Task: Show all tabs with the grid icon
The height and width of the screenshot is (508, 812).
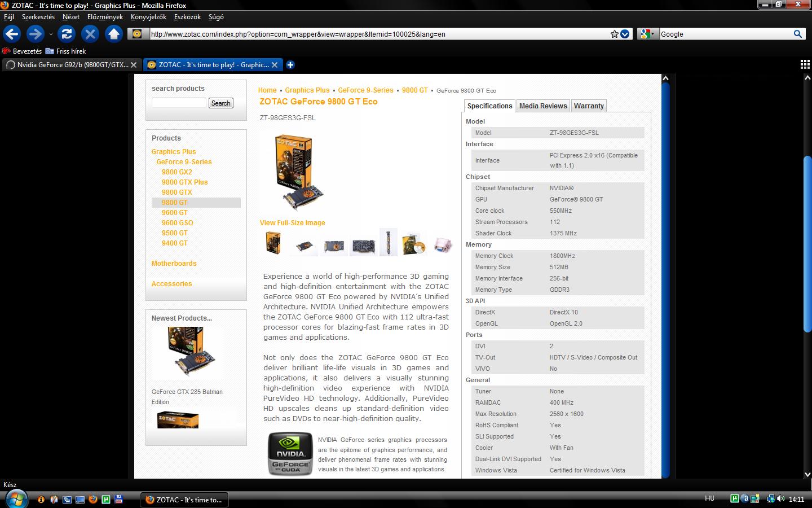Action: point(805,64)
